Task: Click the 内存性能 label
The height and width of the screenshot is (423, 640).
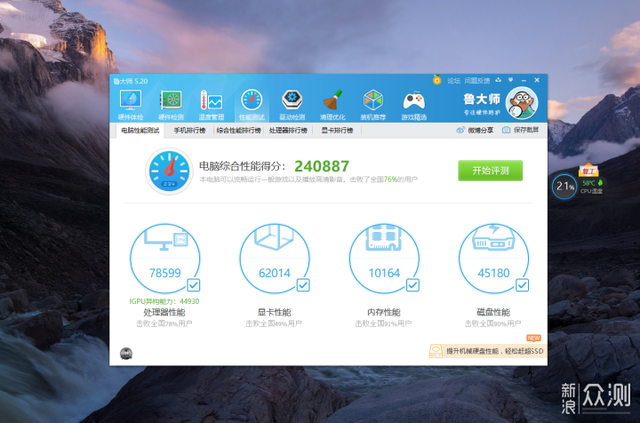Action: 384,312
